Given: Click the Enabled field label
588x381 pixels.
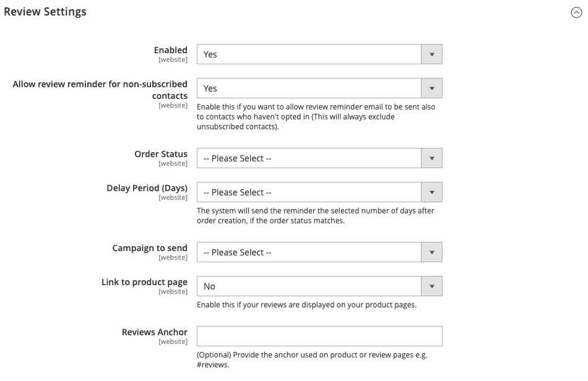Looking at the screenshot, I should pyautogui.click(x=171, y=50).
